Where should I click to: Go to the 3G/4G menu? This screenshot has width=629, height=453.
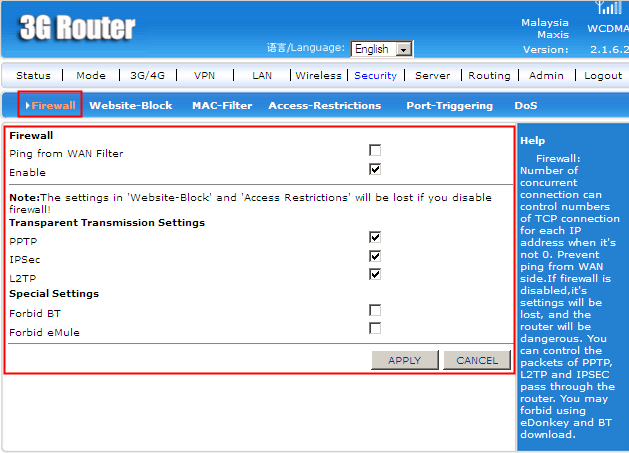[150, 75]
